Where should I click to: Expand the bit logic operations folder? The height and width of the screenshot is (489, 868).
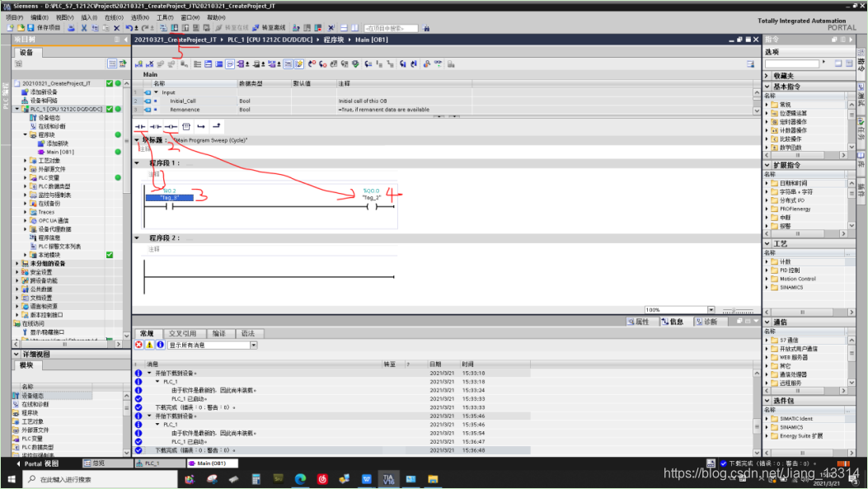[x=767, y=113]
